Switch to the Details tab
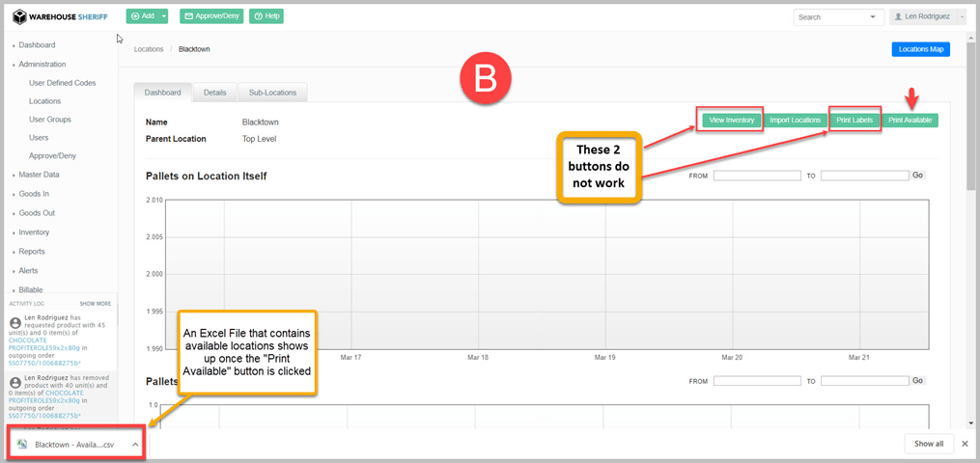980x463 pixels. click(x=214, y=93)
